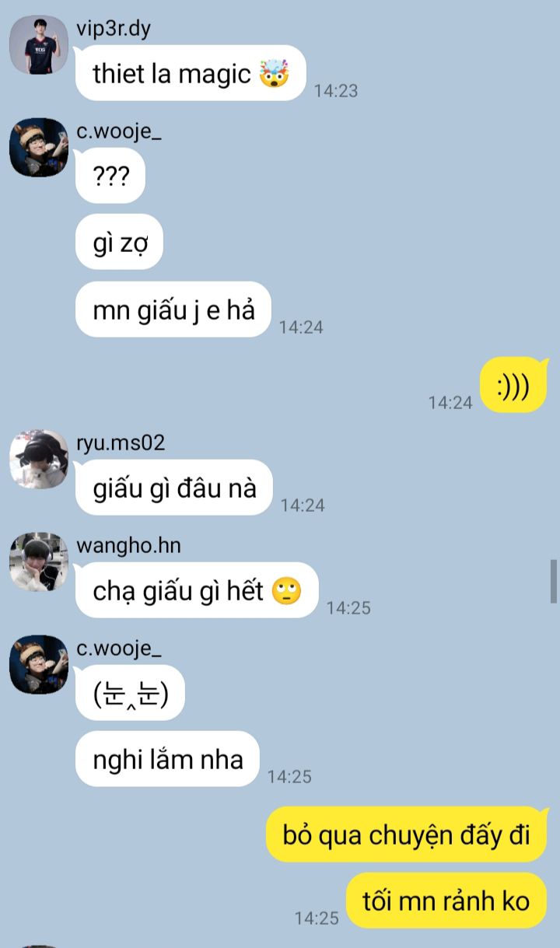Tap the 'mn giấu j e hả' message
Screen dimensions: 560x948
tap(173, 310)
